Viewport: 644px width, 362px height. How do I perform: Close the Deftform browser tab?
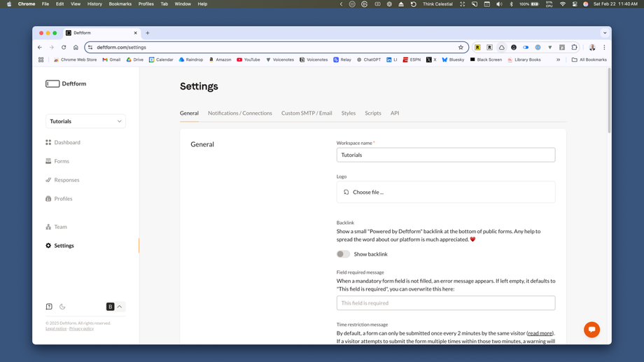(x=136, y=33)
